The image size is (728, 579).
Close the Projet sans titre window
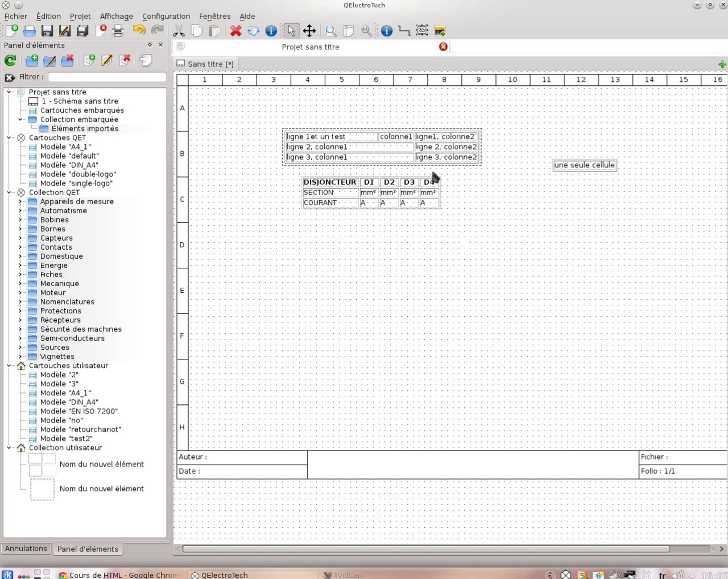[443, 47]
